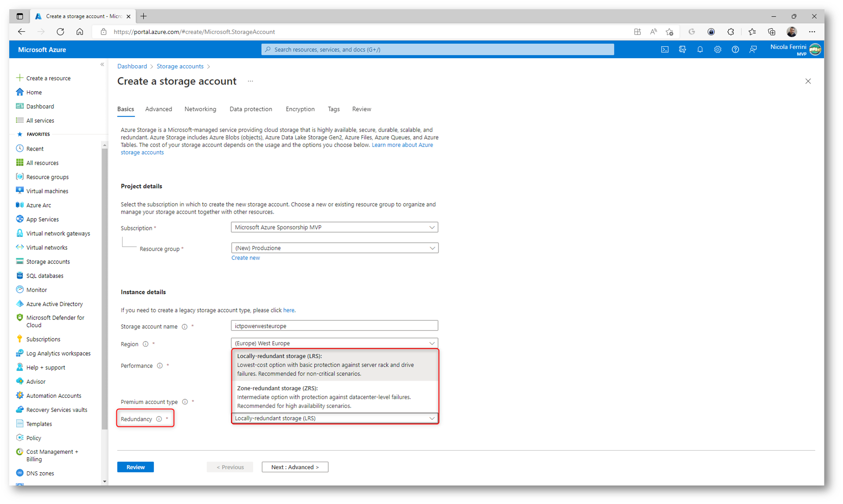Click the Recovery Services vaults icon
Viewport: 843px width, 504px height.
point(19,409)
